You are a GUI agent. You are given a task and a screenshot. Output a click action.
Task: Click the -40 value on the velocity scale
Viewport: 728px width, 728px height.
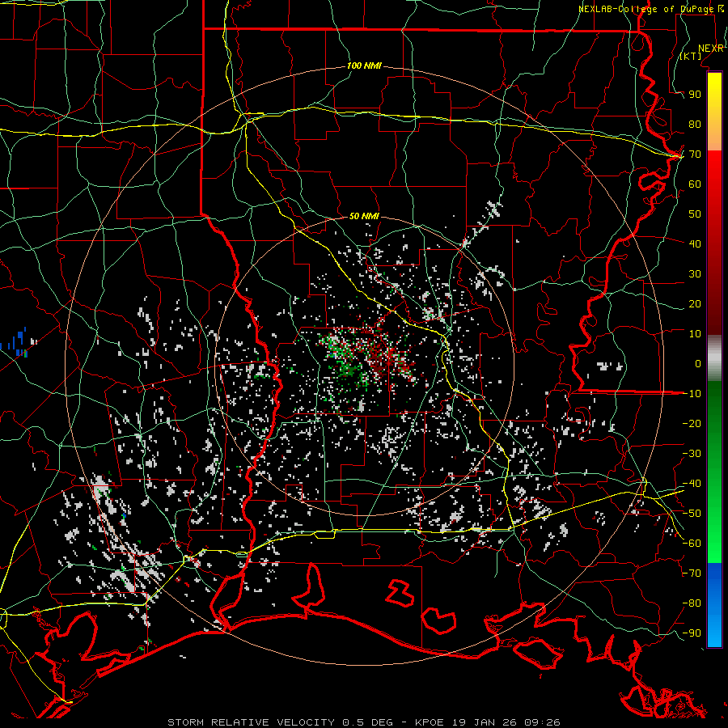tap(692, 484)
